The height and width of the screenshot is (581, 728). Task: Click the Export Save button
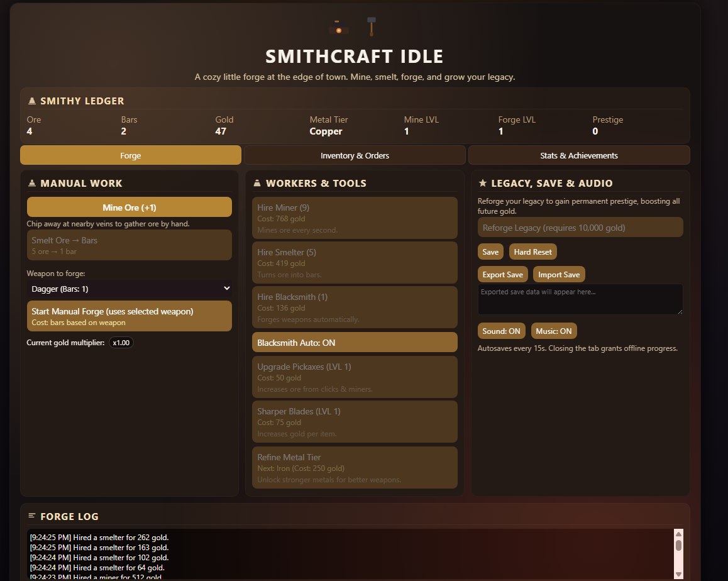(x=503, y=275)
